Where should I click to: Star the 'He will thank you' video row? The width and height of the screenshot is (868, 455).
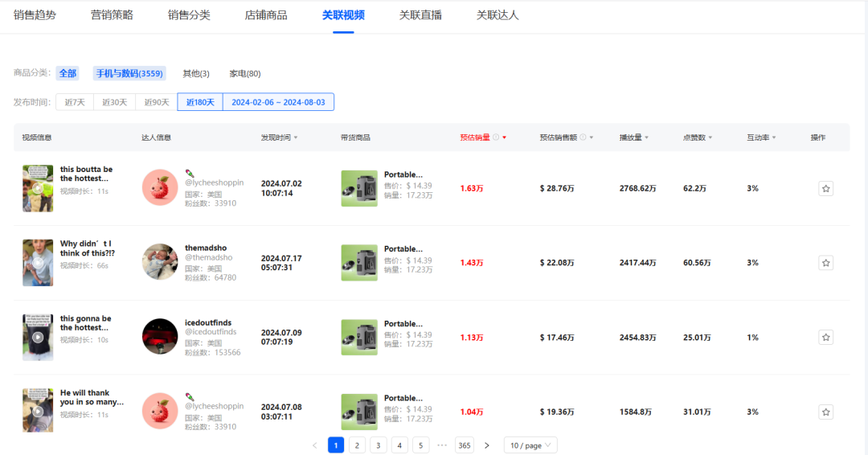pos(826,412)
